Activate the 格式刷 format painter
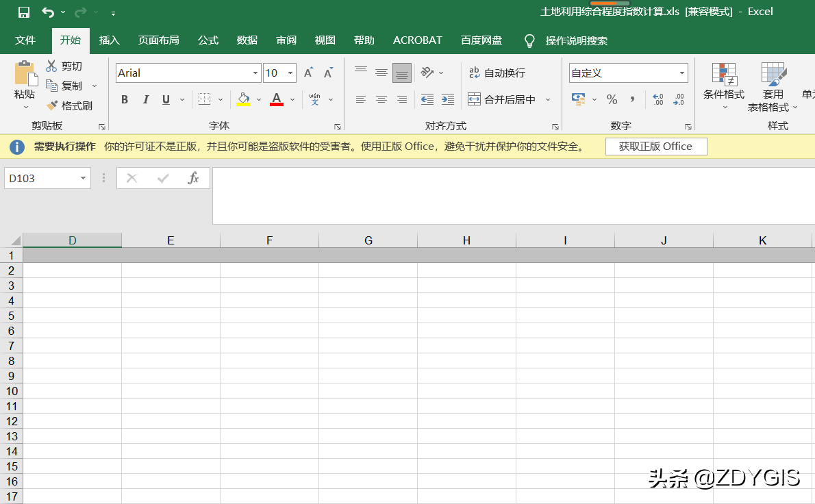815x504 pixels. coord(69,105)
